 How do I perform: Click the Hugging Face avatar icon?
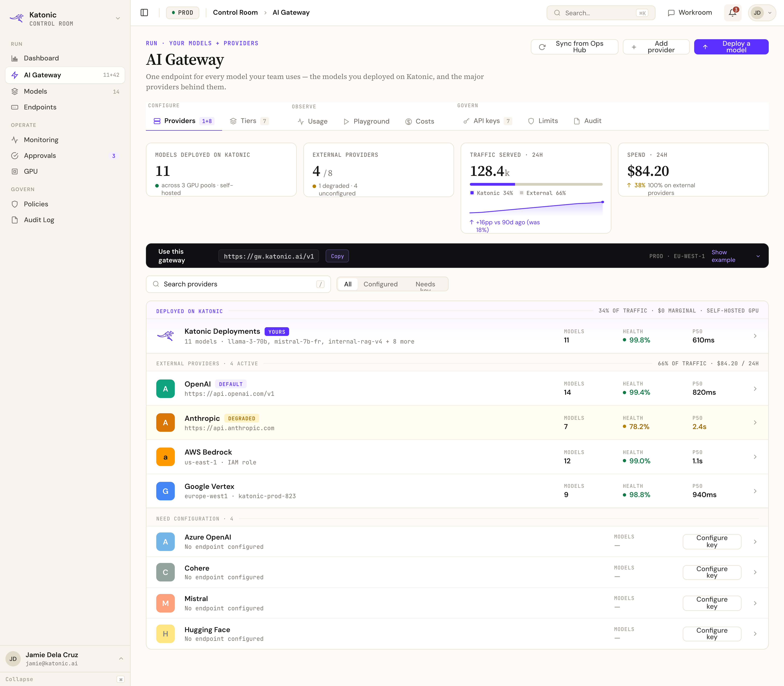tap(165, 634)
